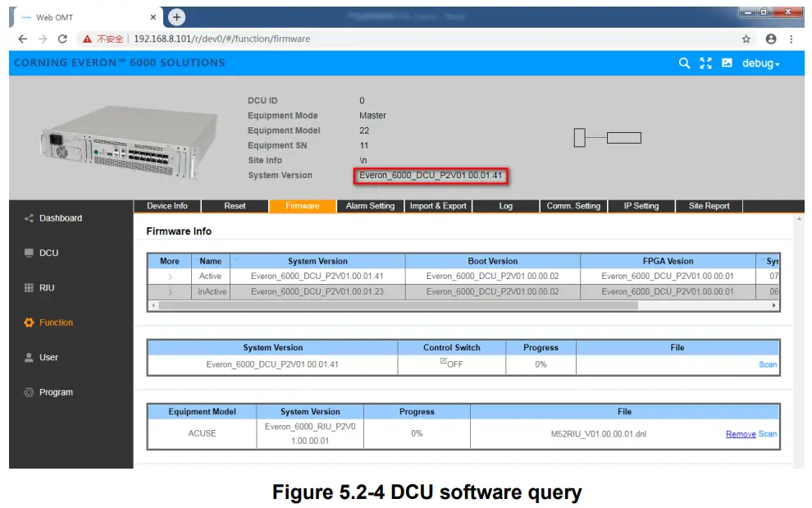Click the browser address bar URL
The image size is (812, 508).
click(221, 39)
